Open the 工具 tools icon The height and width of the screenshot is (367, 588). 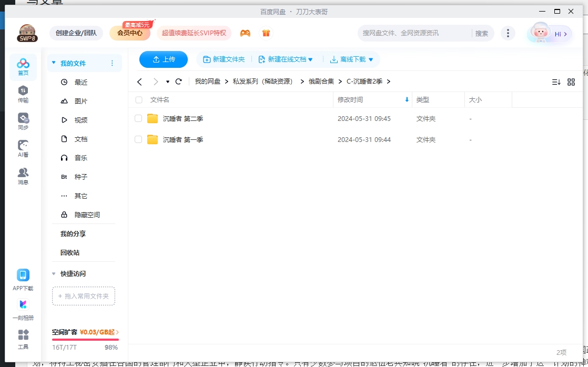coord(23,338)
